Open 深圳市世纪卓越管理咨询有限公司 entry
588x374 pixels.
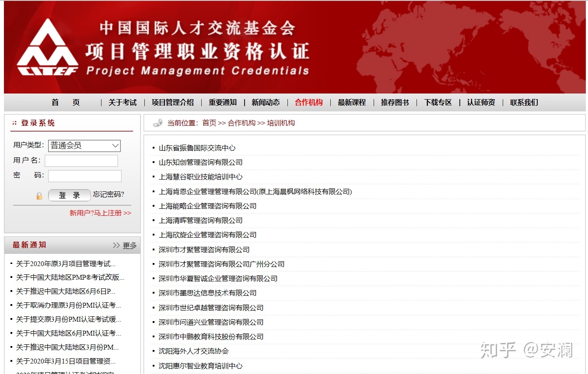click(x=211, y=308)
